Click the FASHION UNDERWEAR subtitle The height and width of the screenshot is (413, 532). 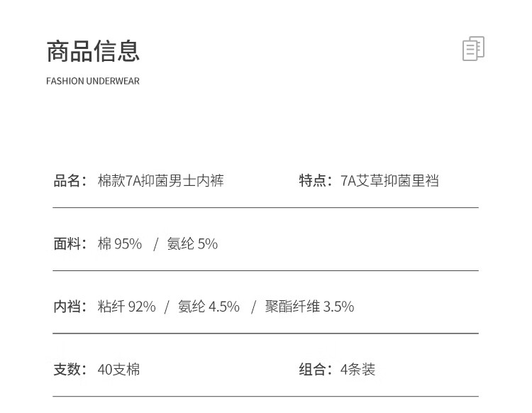[93, 81]
